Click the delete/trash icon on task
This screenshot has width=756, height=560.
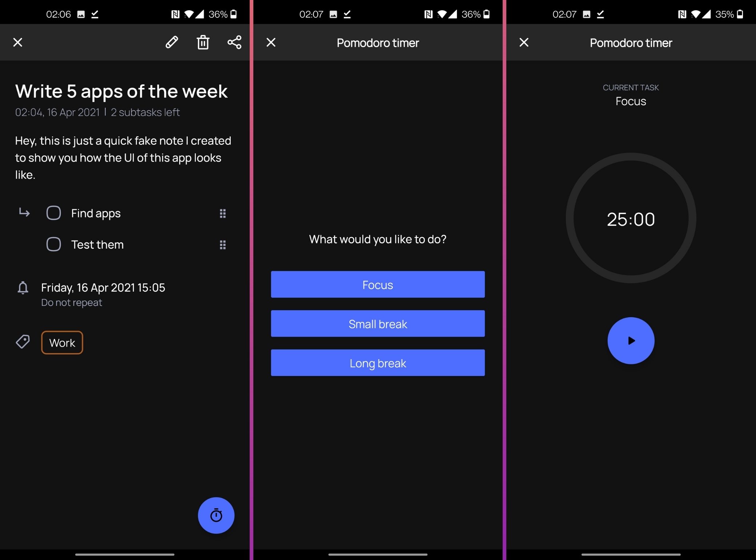[x=204, y=42]
